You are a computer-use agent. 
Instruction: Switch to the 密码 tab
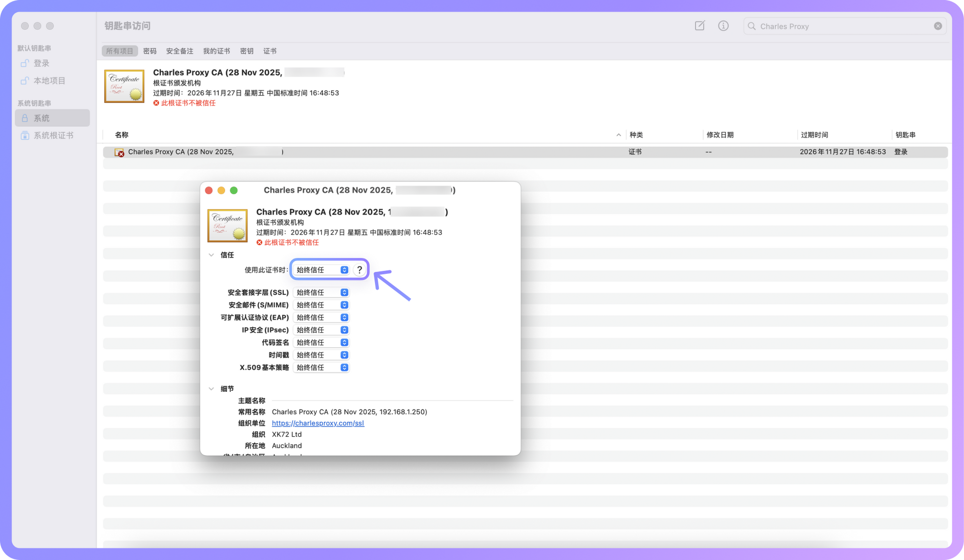tap(150, 51)
